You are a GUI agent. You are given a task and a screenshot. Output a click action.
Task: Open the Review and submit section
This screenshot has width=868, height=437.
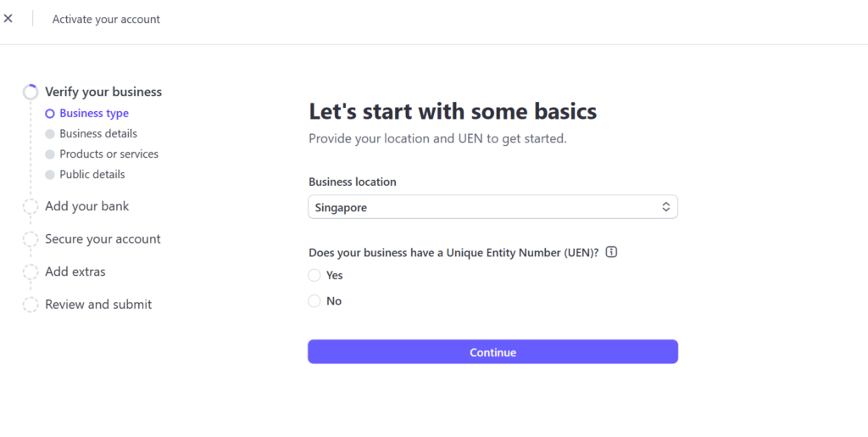point(98,305)
